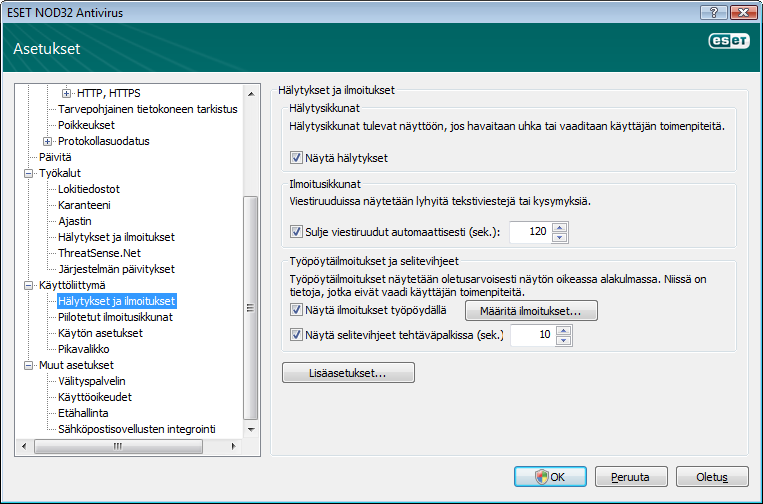Click the ESET logo in header
The height and width of the screenshot is (504, 763).
pos(729,41)
